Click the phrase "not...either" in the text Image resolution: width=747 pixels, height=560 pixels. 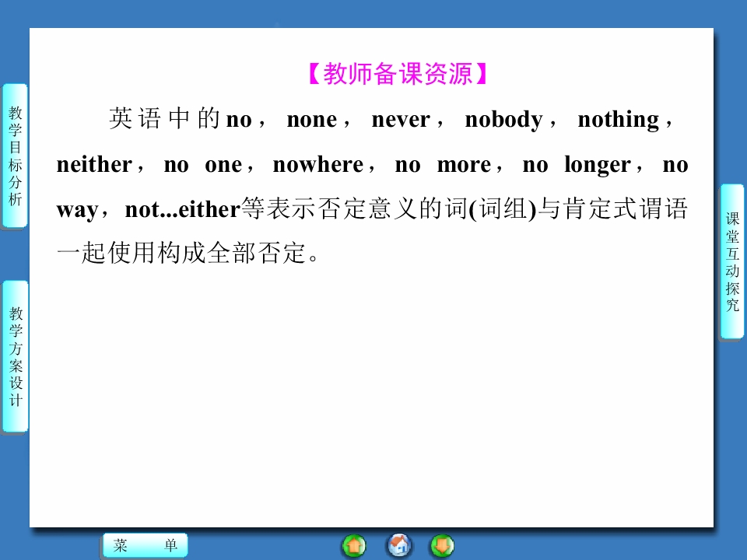coord(182,209)
